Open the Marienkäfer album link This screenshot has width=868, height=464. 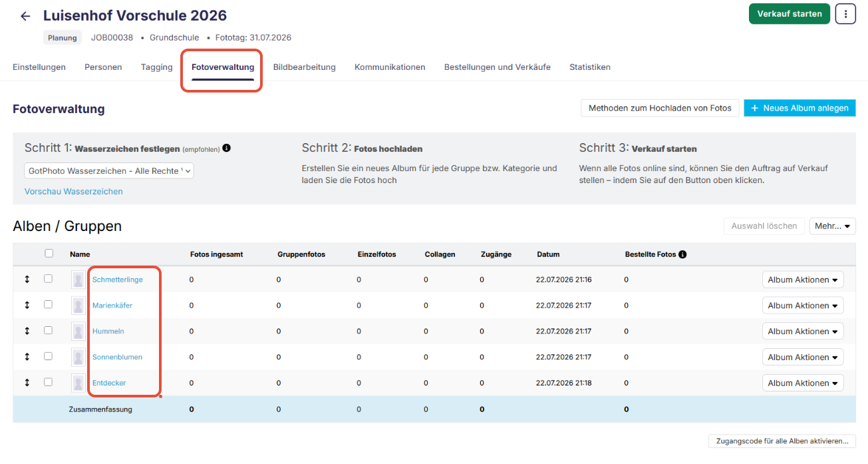click(x=112, y=306)
